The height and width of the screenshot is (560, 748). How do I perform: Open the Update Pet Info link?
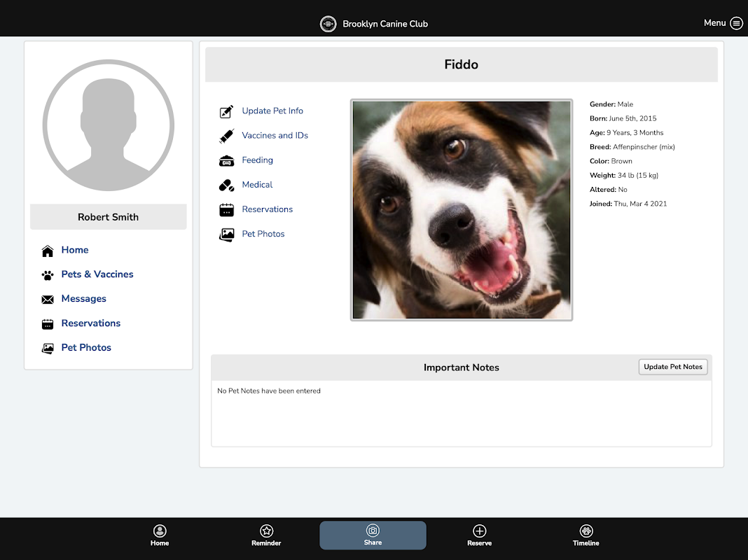click(x=272, y=111)
